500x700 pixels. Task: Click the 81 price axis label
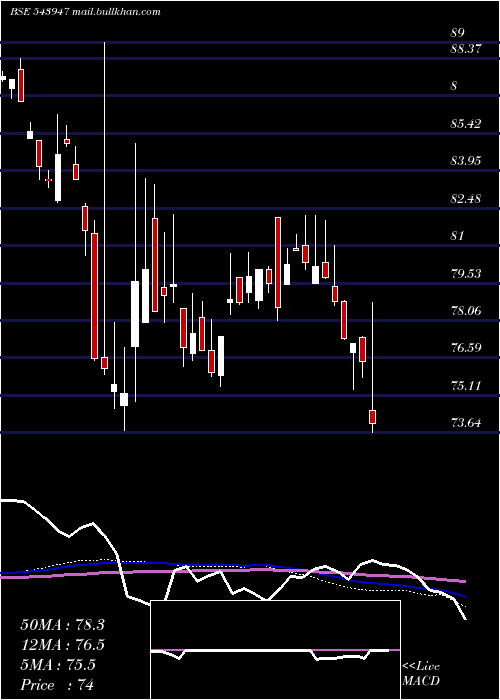point(458,236)
